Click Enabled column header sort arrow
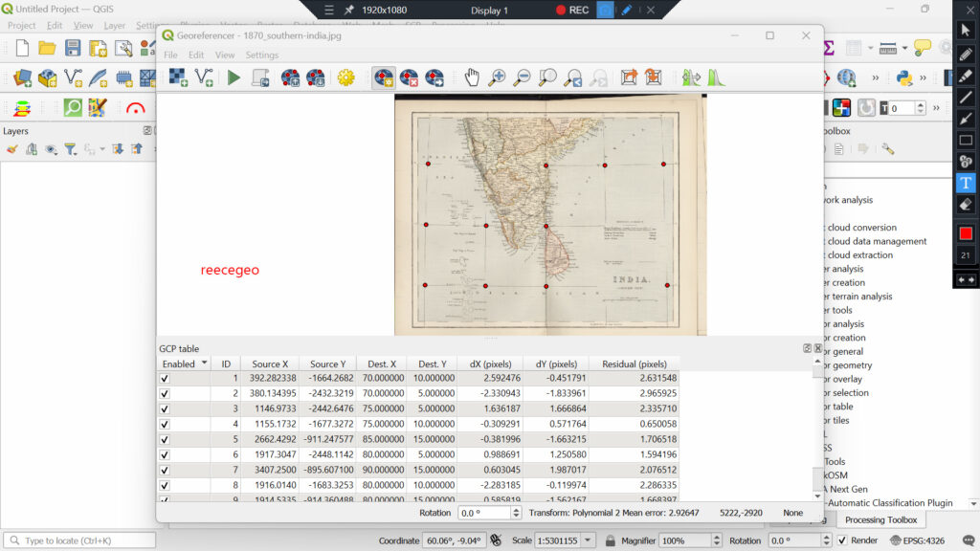Viewport: 980px width, 551px height. pos(204,363)
